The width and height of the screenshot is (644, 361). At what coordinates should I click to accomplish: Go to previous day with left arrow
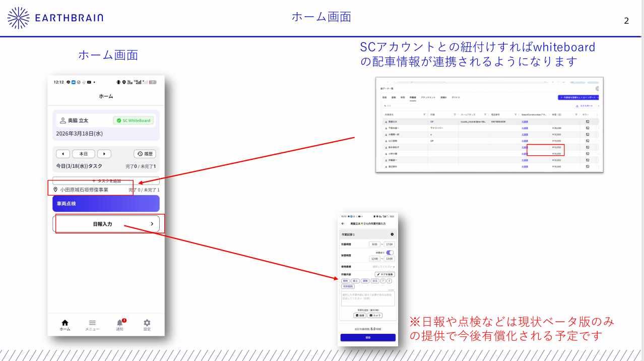62,154
